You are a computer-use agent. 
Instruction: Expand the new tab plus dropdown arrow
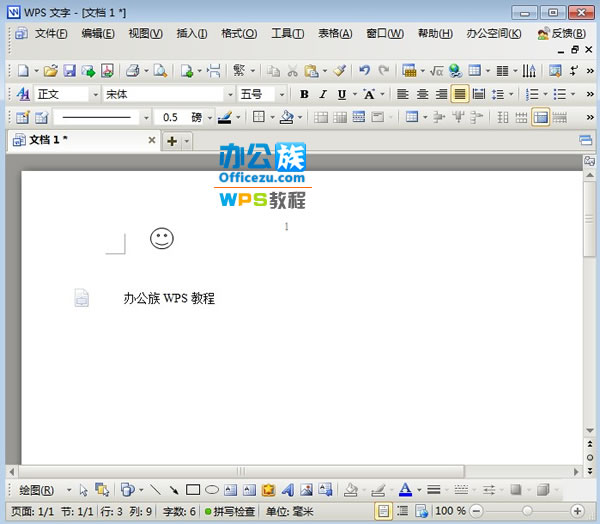coord(187,141)
